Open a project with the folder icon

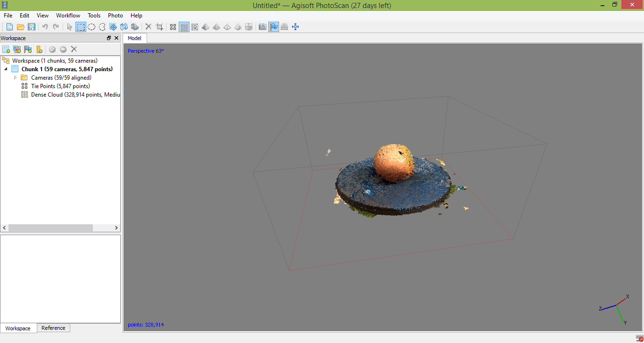20,27
